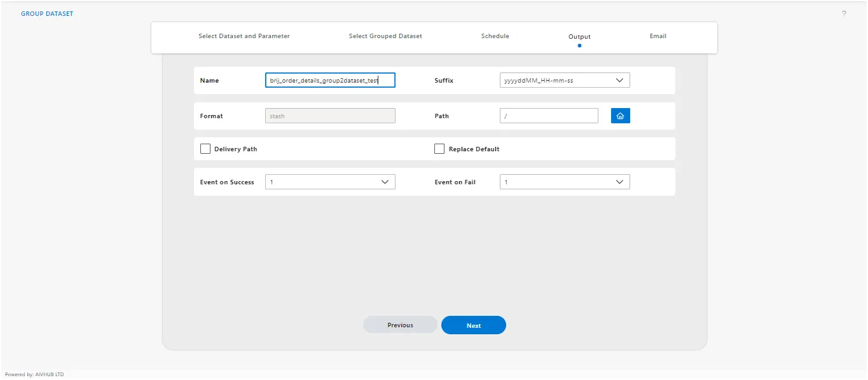
Task: Click the Event on Fail label
Action: click(x=455, y=182)
